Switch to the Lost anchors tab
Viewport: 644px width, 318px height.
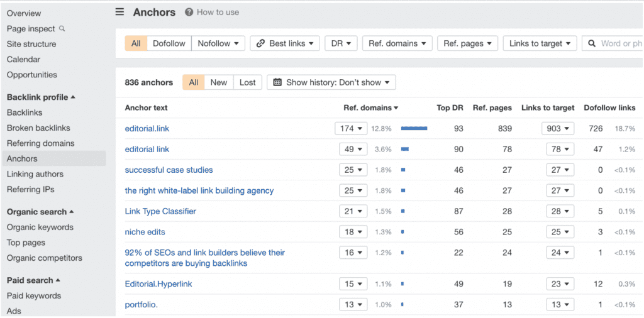pos(247,82)
